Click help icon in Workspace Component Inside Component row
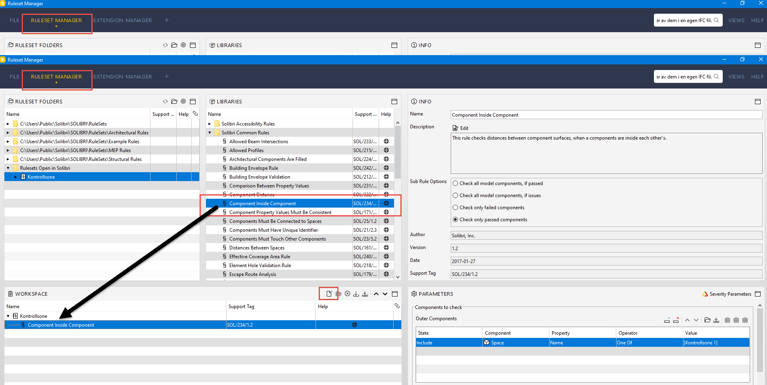Image resolution: width=767 pixels, height=385 pixels. pos(355,325)
